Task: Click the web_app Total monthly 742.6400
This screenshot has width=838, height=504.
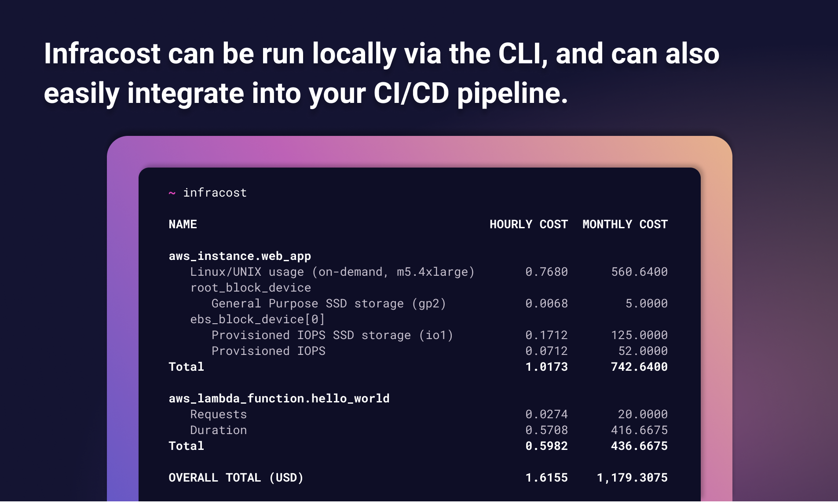Action: pyautogui.click(x=640, y=367)
